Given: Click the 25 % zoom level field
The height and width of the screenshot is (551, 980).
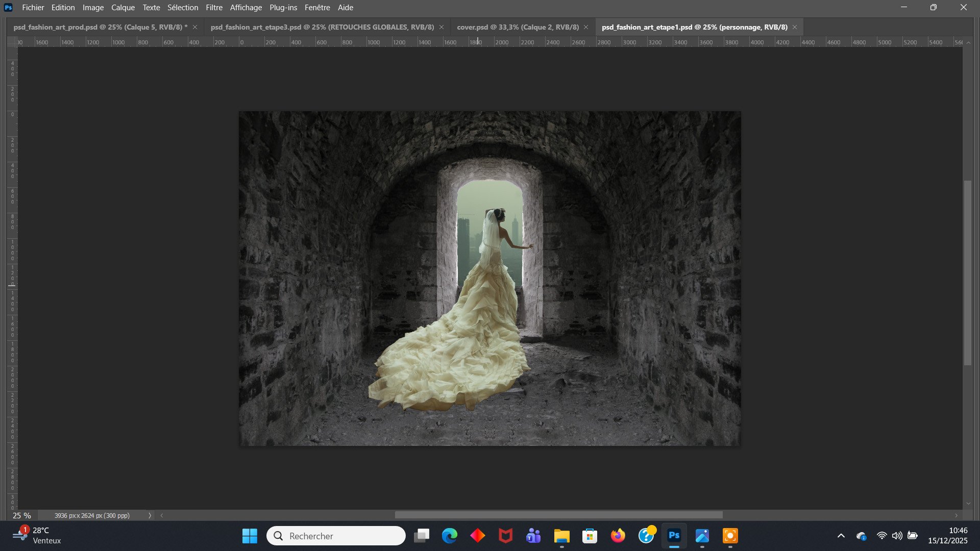Looking at the screenshot, I should pos(22,516).
